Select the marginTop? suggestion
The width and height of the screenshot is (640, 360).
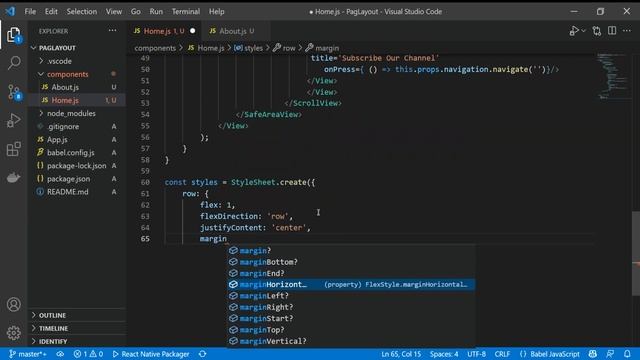351,330
